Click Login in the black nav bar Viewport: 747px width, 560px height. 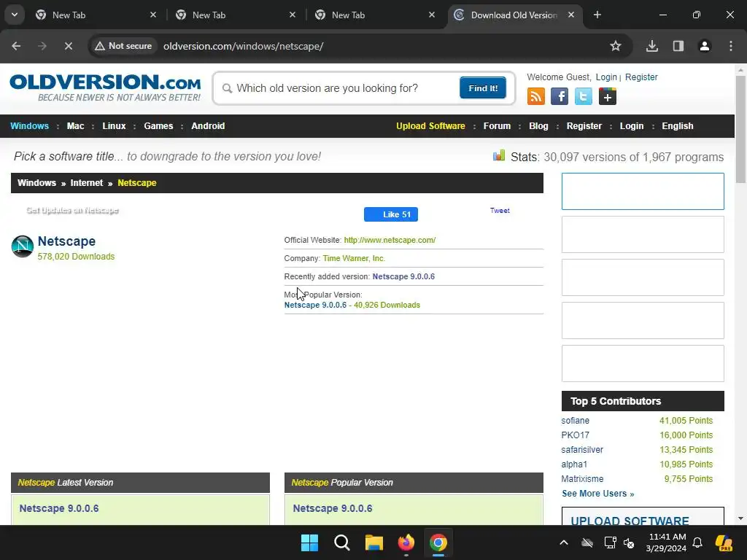point(631,126)
